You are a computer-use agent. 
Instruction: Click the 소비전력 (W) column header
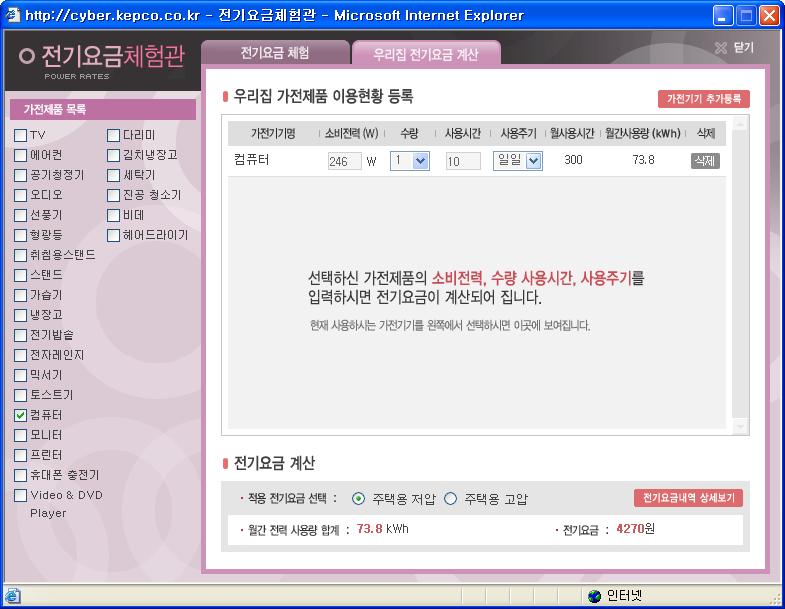tap(351, 133)
